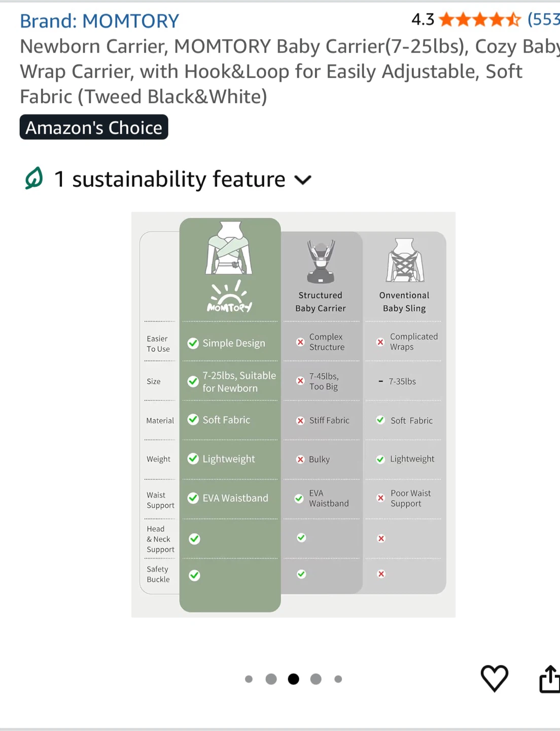560x731 pixels.
Task: Select the second carousel page dot
Action: point(271,679)
